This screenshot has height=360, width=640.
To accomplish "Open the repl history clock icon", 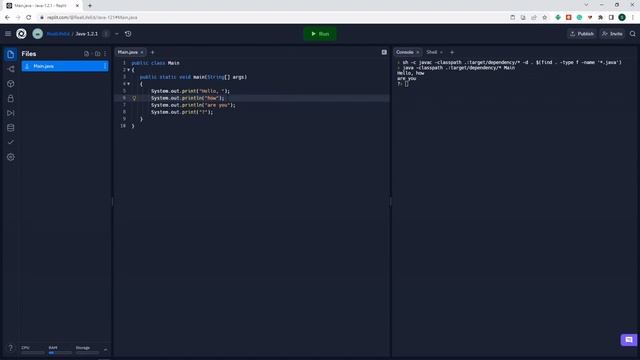I will tap(128, 34).
